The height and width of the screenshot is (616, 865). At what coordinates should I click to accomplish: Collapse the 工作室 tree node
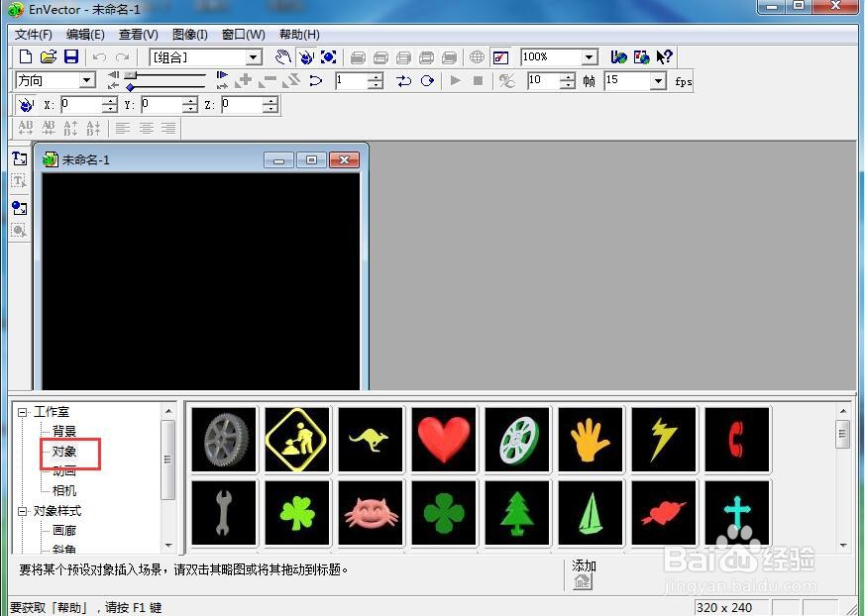(23, 412)
